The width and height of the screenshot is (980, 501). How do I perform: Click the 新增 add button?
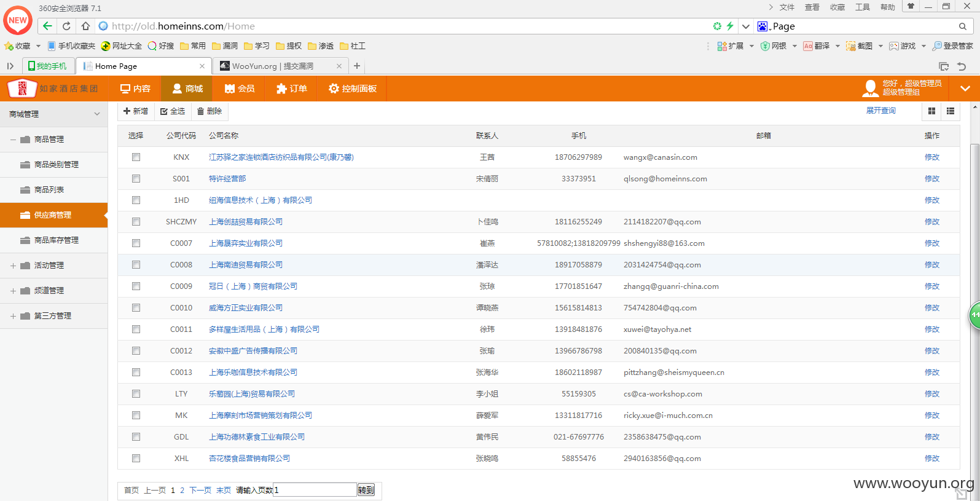click(x=136, y=111)
